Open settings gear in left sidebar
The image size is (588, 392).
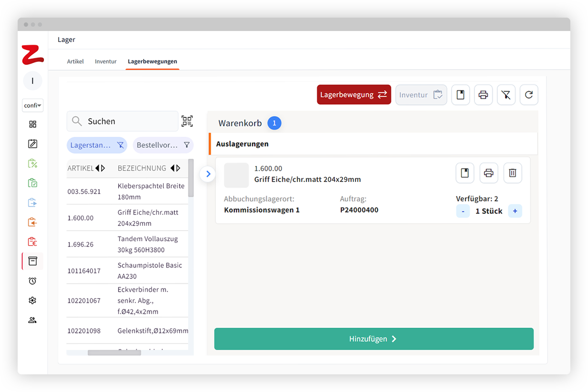click(x=32, y=300)
